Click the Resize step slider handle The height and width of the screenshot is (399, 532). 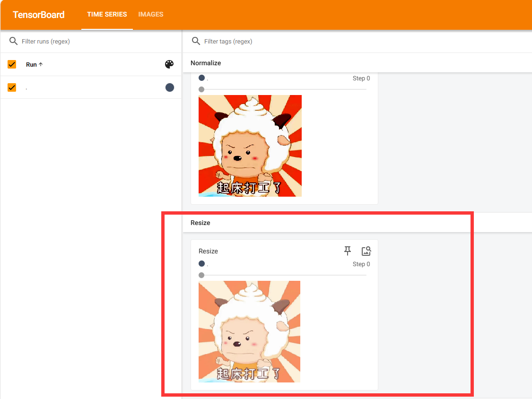pos(201,275)
